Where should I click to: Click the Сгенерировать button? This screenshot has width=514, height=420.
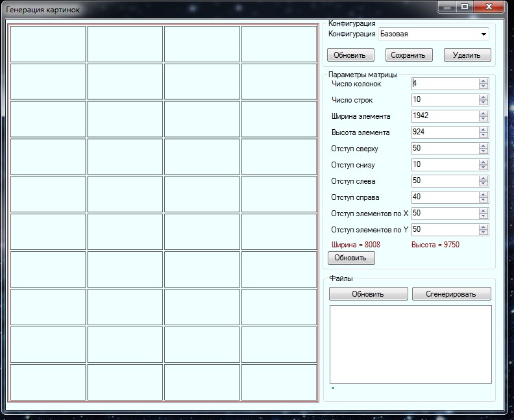coord(452,294)
